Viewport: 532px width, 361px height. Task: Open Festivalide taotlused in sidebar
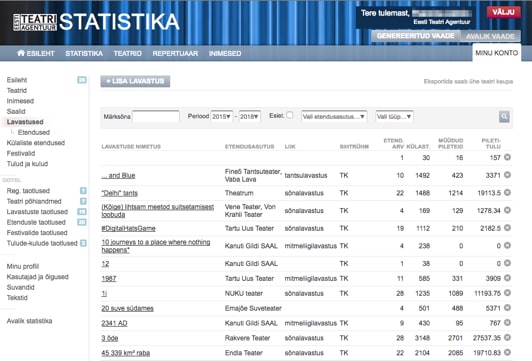pos(37,233)
